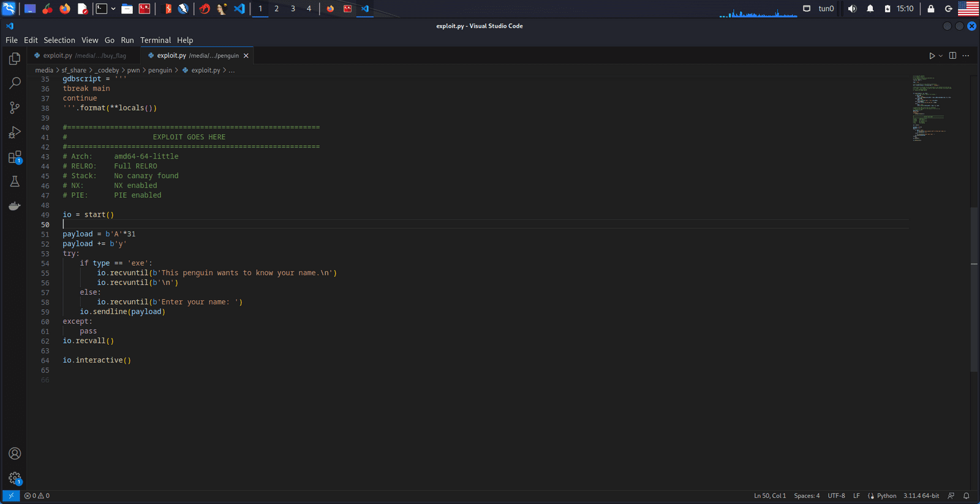
Task: Open the Explorer view in activity bar
Action: pyautogui.click(x=15, y=59)
